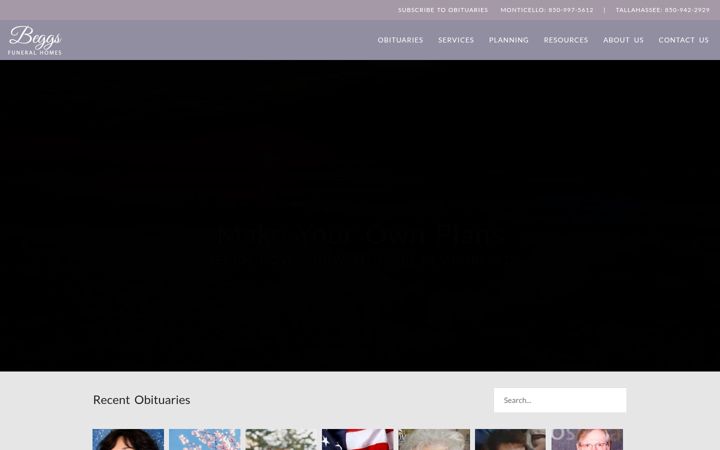Open the Contact Us menu
This screenshot has height=450, width=720.
coord(683,40)
